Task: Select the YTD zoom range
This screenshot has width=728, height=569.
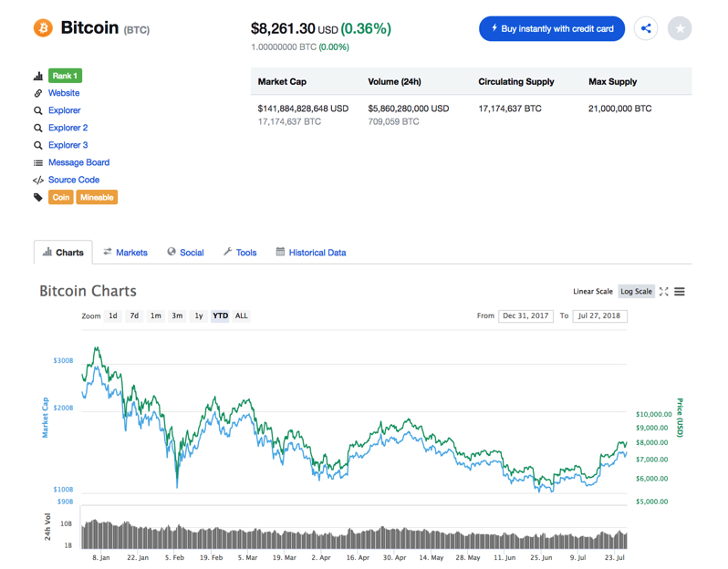Action: tap(221, 316)
